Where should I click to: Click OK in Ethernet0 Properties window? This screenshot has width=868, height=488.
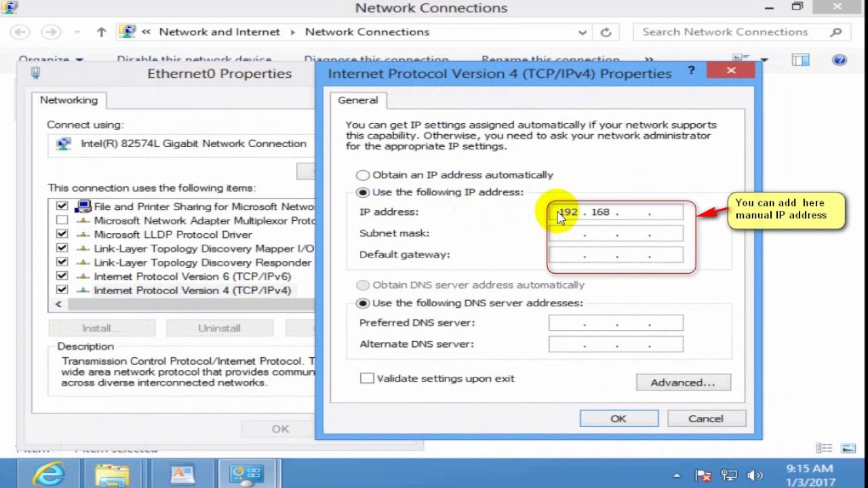click(x=280, y=429)
